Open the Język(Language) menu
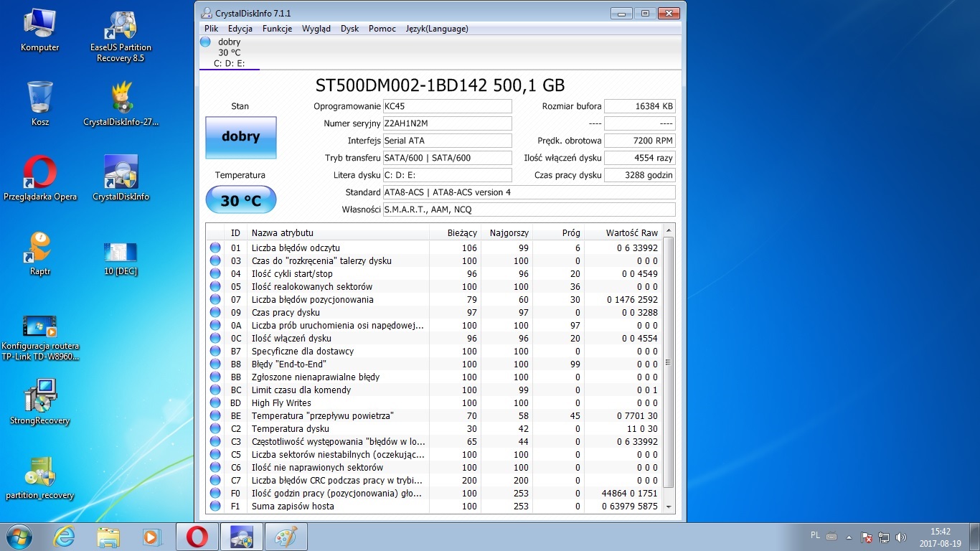Viewport: 980px width, 551px height. [x=437, y=29]
